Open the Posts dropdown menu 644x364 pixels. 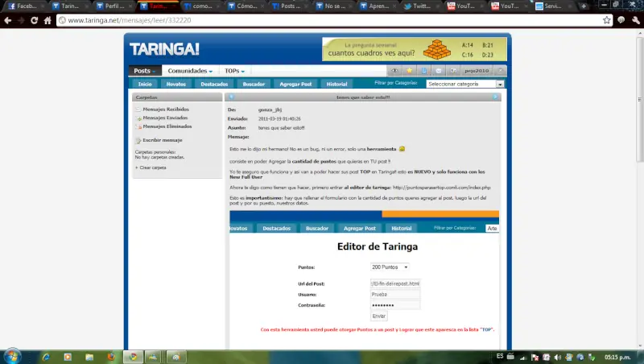tap(145, 71)
